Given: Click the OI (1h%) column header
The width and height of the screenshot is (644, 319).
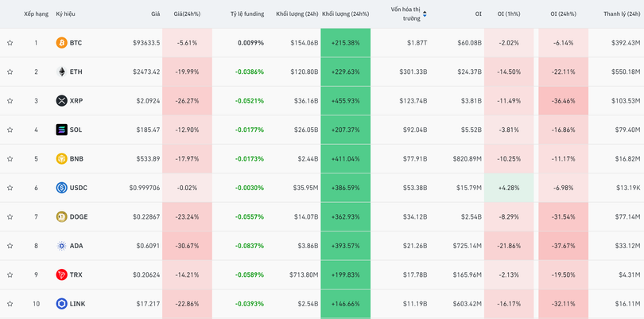Looking at the screenshot, I should pyautogui.click(x=508, y=14).
